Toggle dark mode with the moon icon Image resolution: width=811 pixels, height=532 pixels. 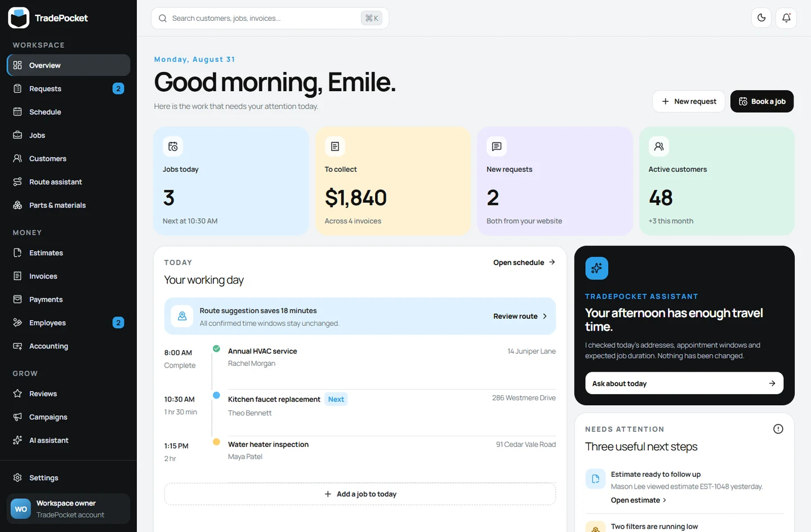pyautogui.click(x=761, y=18)
